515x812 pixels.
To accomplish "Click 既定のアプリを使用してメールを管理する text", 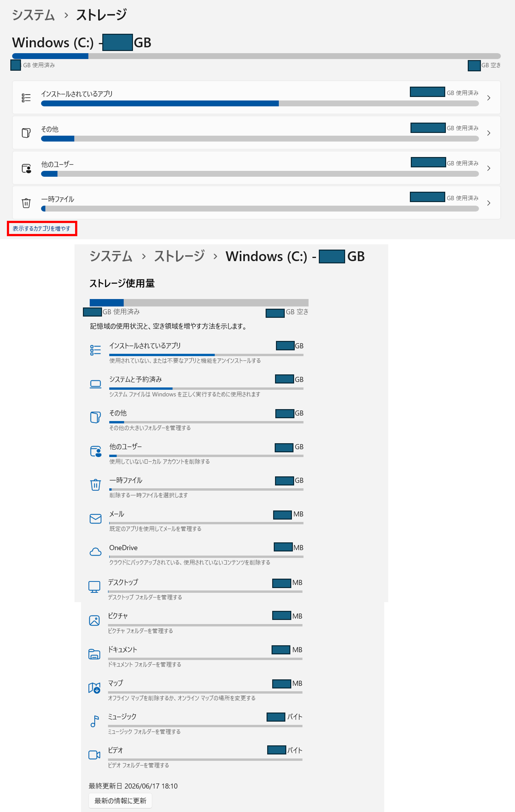I will click(155, 529).
